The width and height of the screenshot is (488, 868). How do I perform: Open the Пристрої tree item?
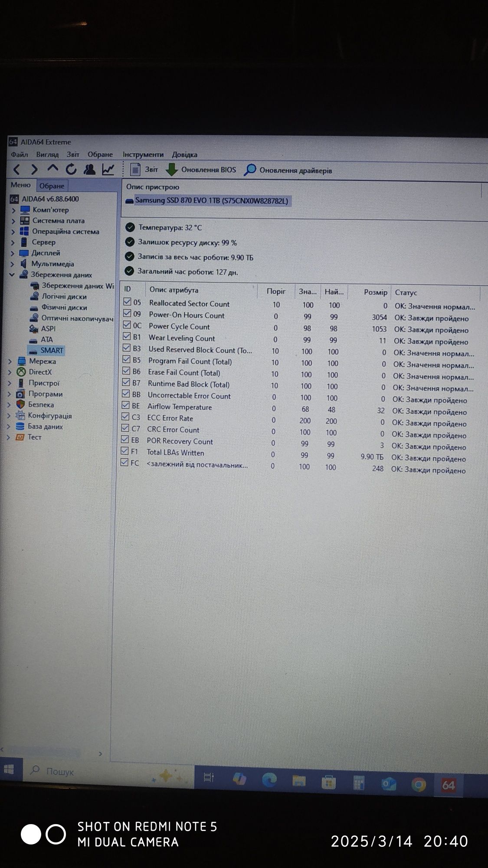(38, 383)
